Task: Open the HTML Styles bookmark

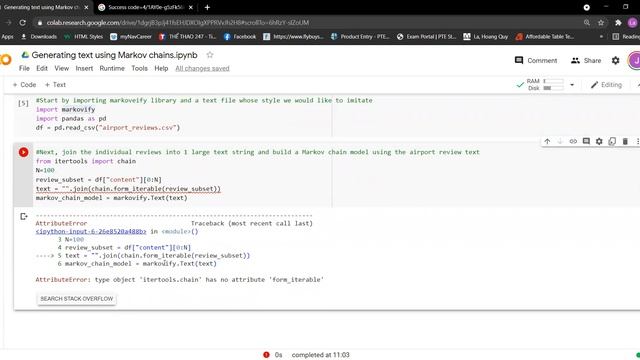Action: [x=84, y=36]
